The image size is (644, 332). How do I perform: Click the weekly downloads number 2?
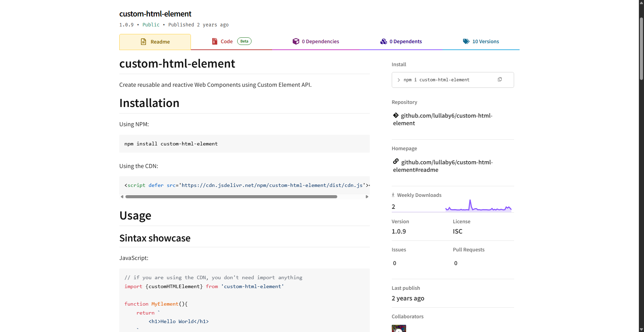tap(393, 207)
